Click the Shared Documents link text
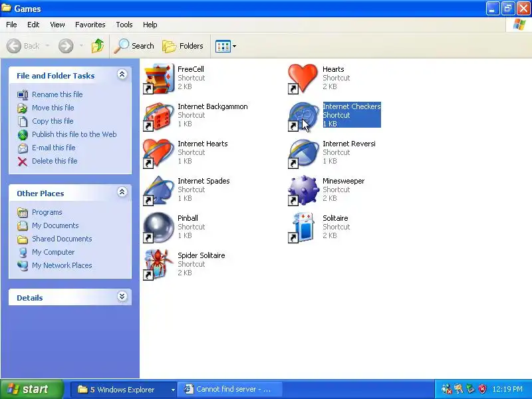This screenshot has height=399, width=532. tap(62, 239)
